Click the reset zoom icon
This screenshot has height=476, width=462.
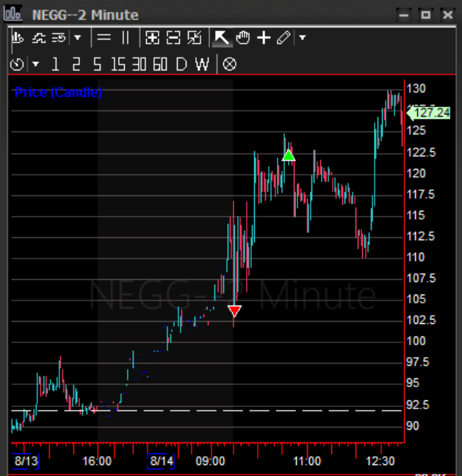coord(194,38)
